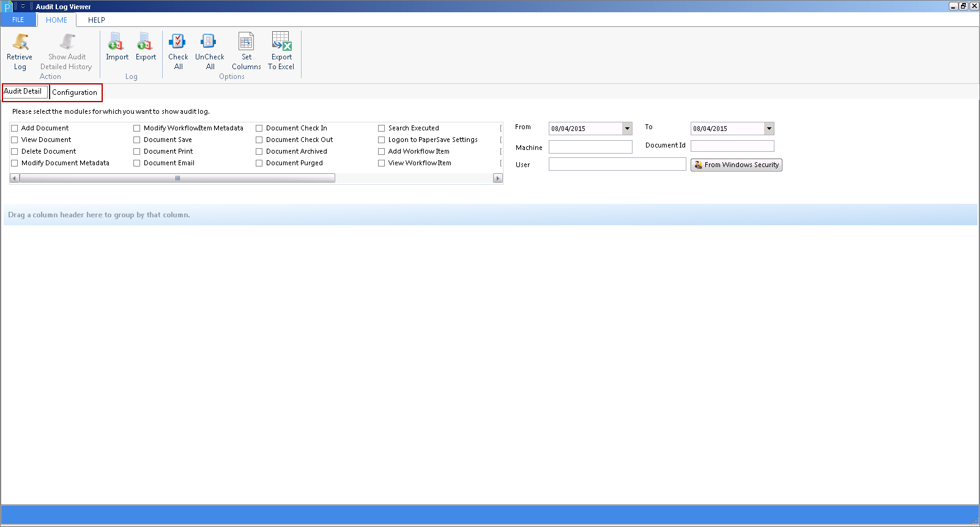Click the Document Id text field

coord(732,146)
